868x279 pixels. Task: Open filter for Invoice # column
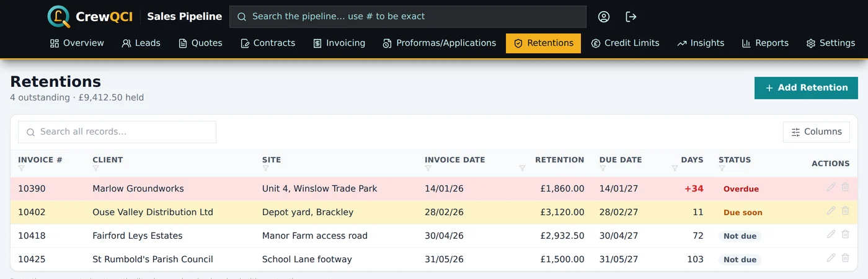[x=22, y=169]
